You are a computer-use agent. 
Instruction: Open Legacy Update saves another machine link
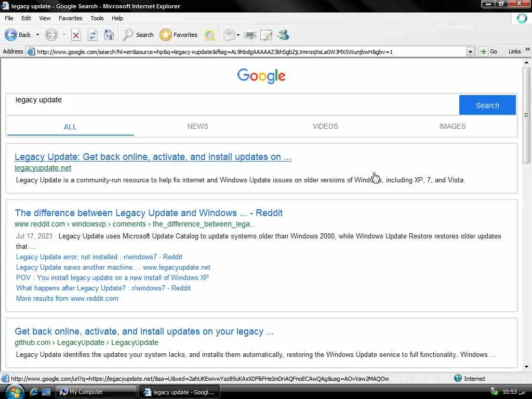pos(113,268)
